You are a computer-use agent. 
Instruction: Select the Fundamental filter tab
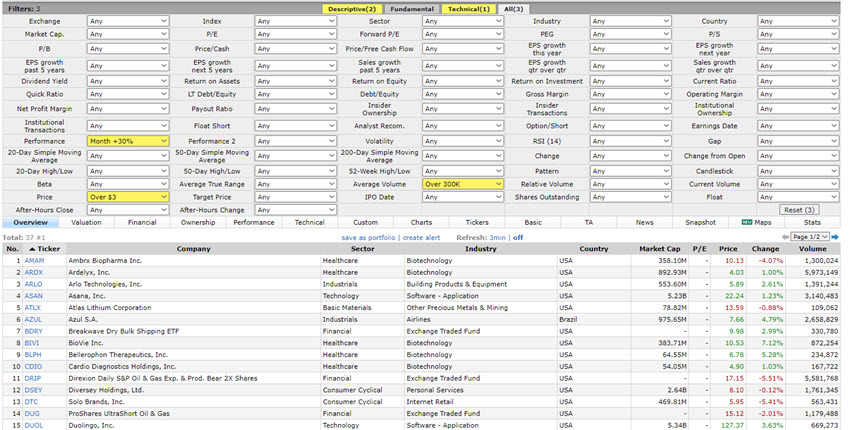(412, 9)
